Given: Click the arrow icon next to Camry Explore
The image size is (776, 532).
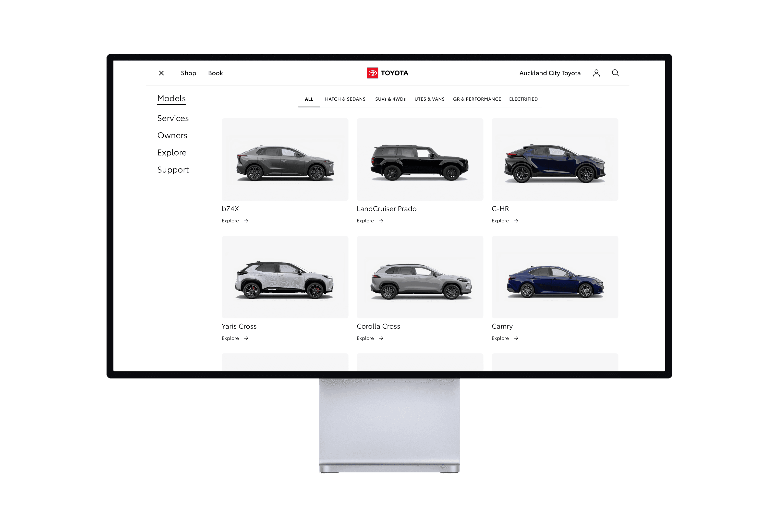Looking at the screenshot, I should click(x=516, y=338).
